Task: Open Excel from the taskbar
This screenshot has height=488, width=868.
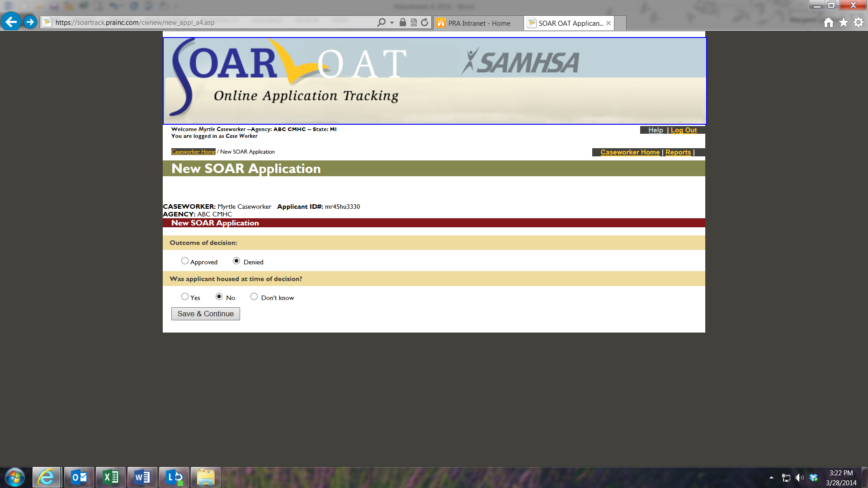Action: point(111,477)
